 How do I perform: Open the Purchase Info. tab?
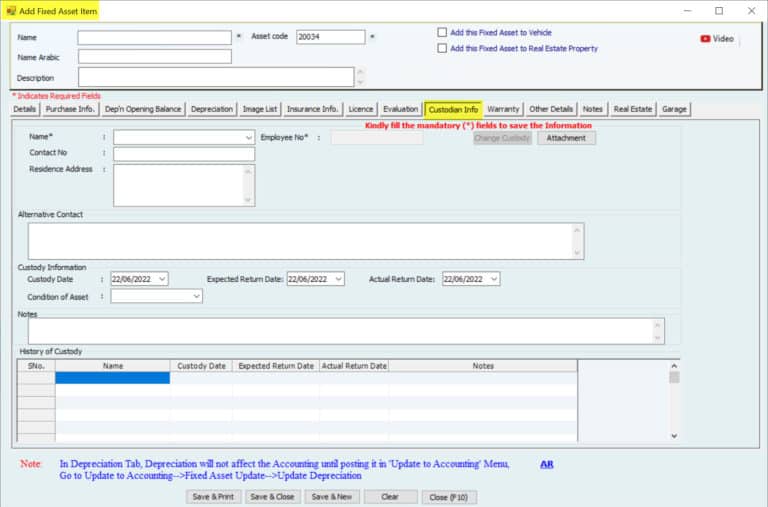tap(71, 109)
